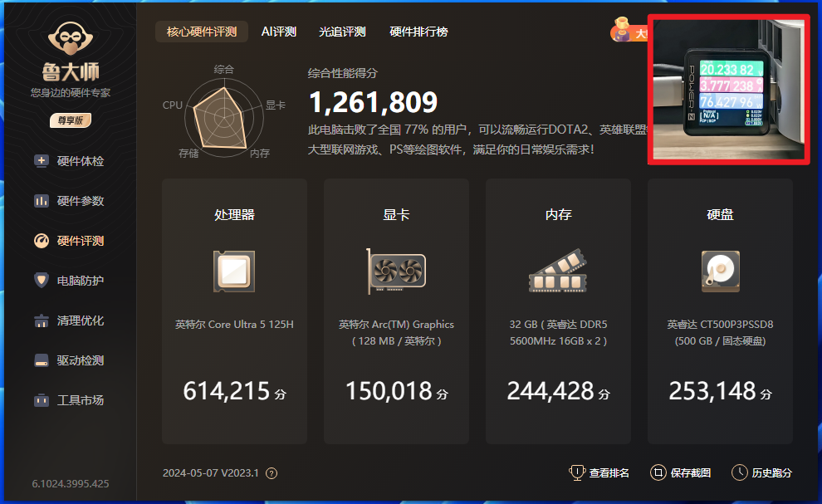Screen dimensions: 822x504
Task: Click the 内存 card title
Action: point(558,214)
